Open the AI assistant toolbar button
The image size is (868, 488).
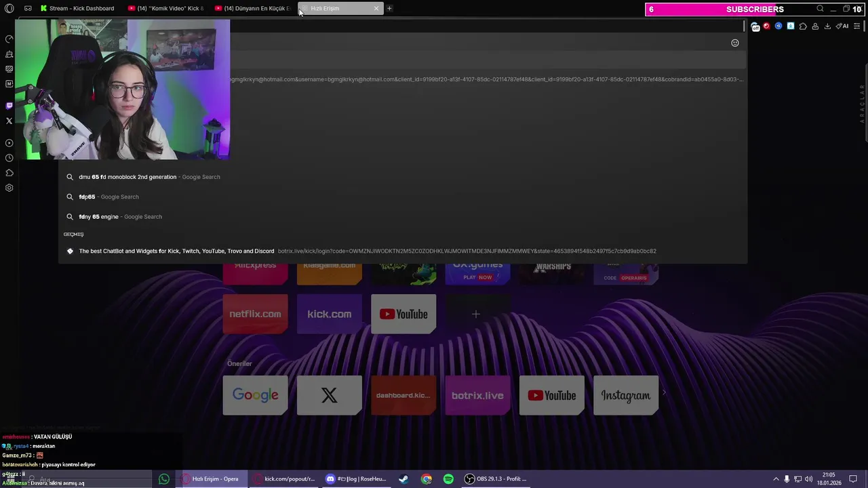842,26
